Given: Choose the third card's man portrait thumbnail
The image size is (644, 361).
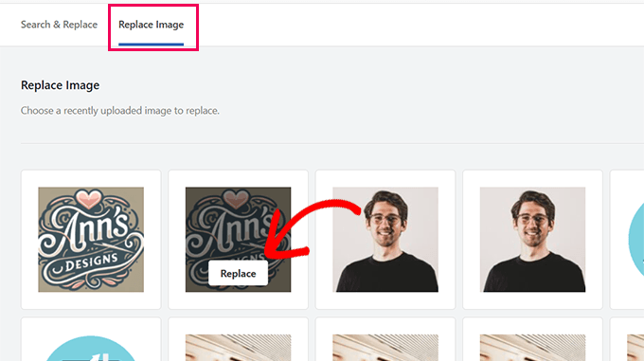Looking at the screenshot, I should tap(385, 240).
